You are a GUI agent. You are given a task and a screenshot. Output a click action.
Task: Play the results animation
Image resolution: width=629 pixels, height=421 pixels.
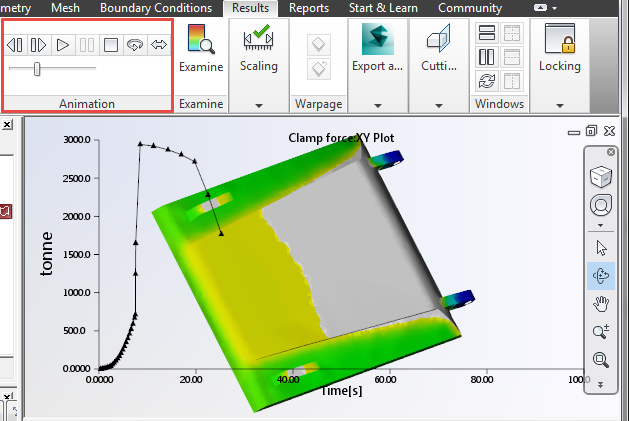(x=63, y=45)
